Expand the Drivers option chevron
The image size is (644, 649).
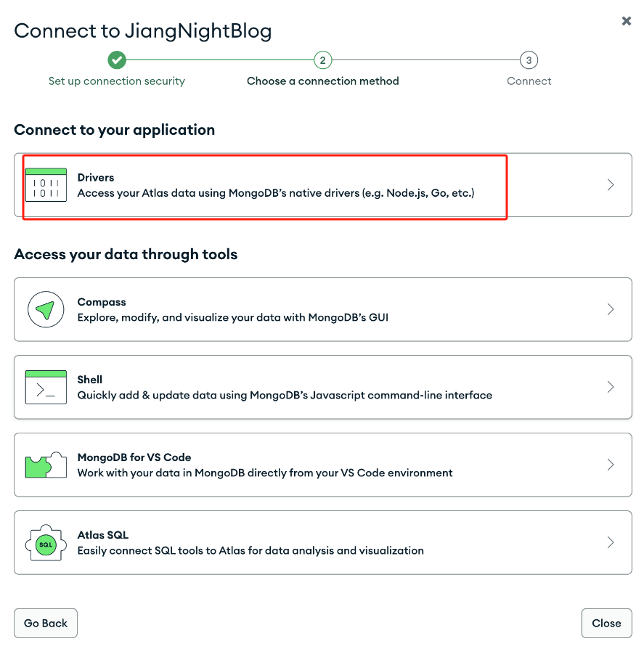pyautogui.click(x=611, y=184)
